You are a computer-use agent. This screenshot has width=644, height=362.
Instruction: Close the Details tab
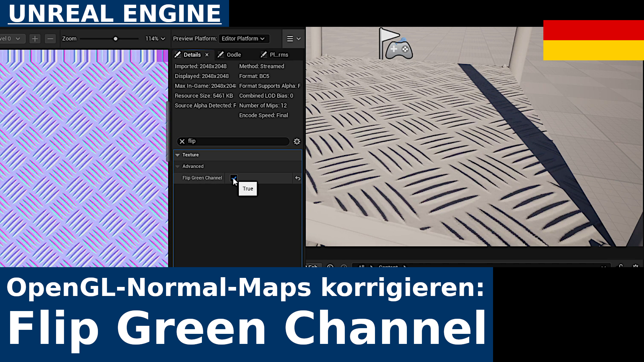pyautogui.click(x=207, y=55)
